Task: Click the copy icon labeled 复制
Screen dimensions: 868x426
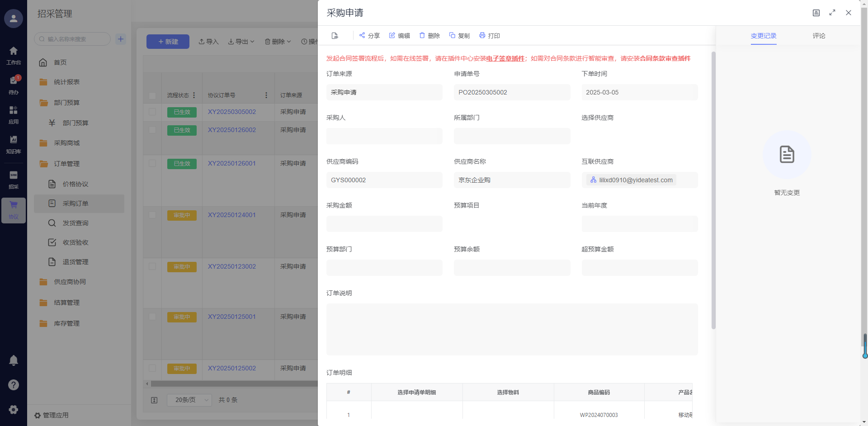Action: tap(452, 35)
